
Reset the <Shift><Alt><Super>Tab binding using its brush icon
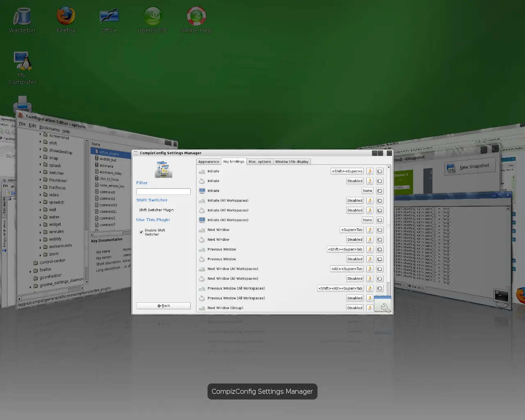pyautogui.click(x=370, y=288)
